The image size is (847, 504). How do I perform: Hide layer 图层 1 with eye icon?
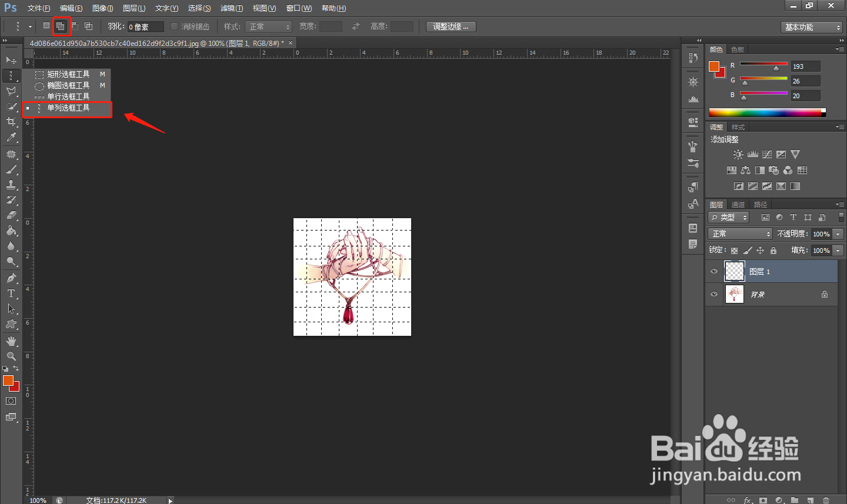[x=714, y=271]
